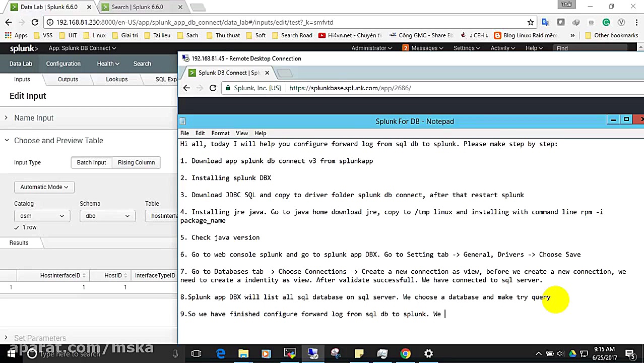644x363 pixels.
Task: Reload the splunkbase page in remote browser
Action: point(213,88)
